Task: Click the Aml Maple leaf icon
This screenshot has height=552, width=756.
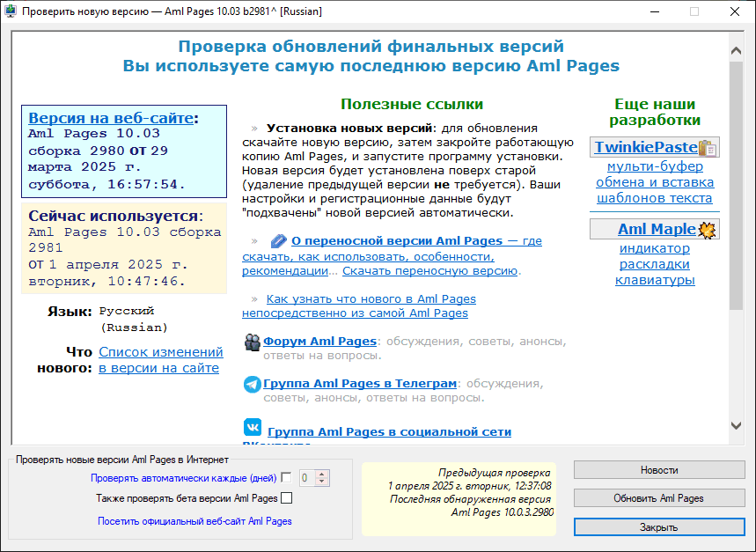Action: (707, 230)
